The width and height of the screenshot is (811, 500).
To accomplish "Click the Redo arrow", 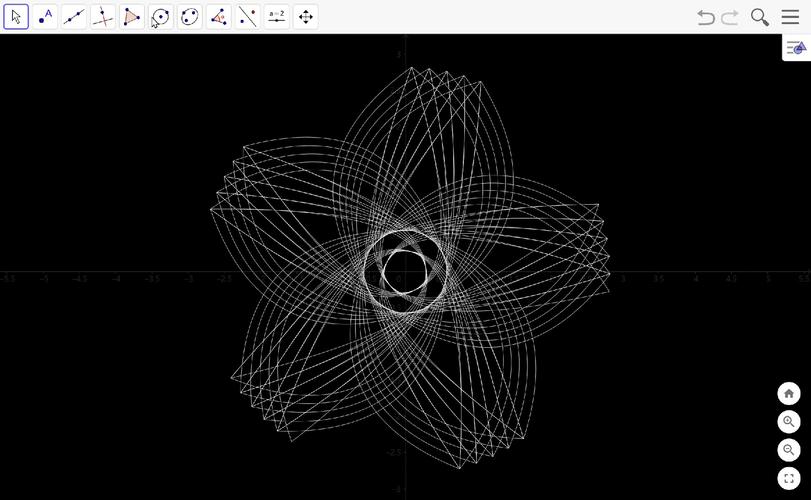I will tap(730, 17).
